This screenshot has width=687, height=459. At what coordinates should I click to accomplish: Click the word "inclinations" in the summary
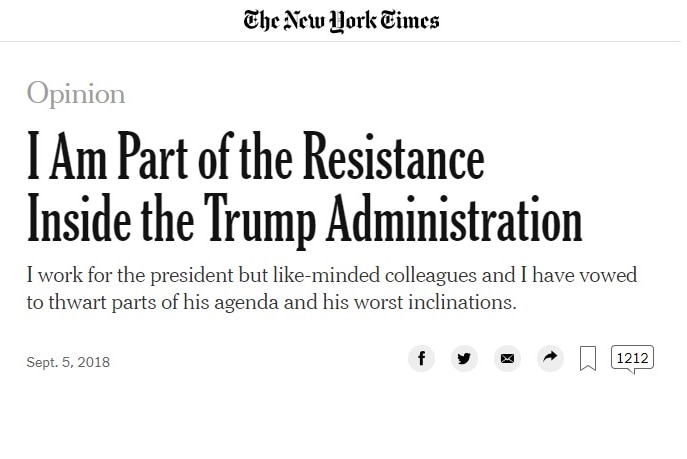click(x=462, y=302)
